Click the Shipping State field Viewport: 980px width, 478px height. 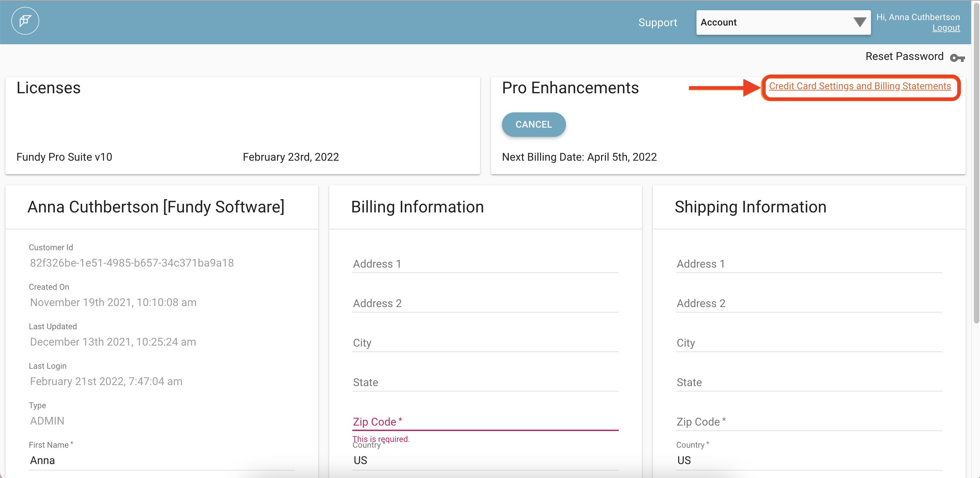pyautogui.click(x=809, y=382)
